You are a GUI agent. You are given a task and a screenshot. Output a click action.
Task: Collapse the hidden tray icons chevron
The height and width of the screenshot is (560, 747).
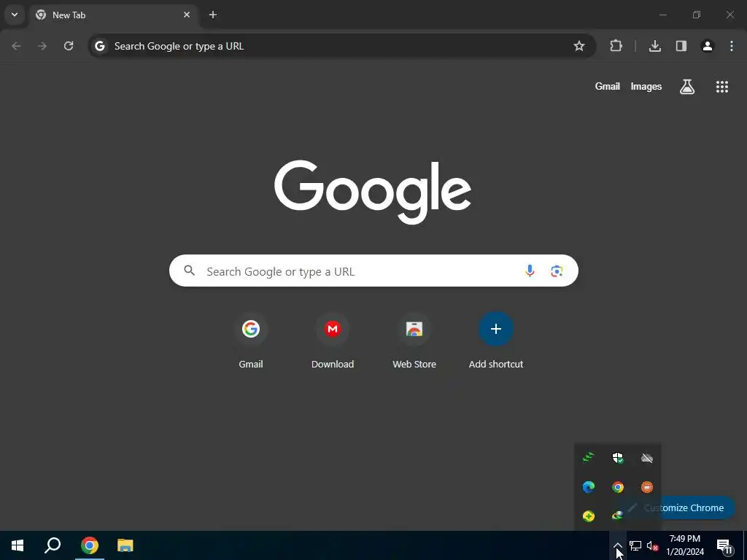617,545
